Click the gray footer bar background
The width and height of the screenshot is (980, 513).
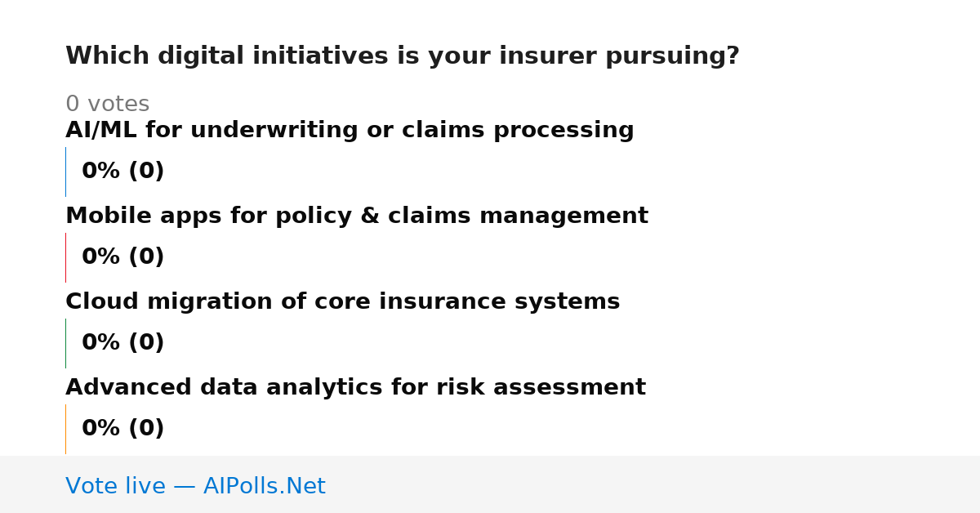tap(653, 484)
